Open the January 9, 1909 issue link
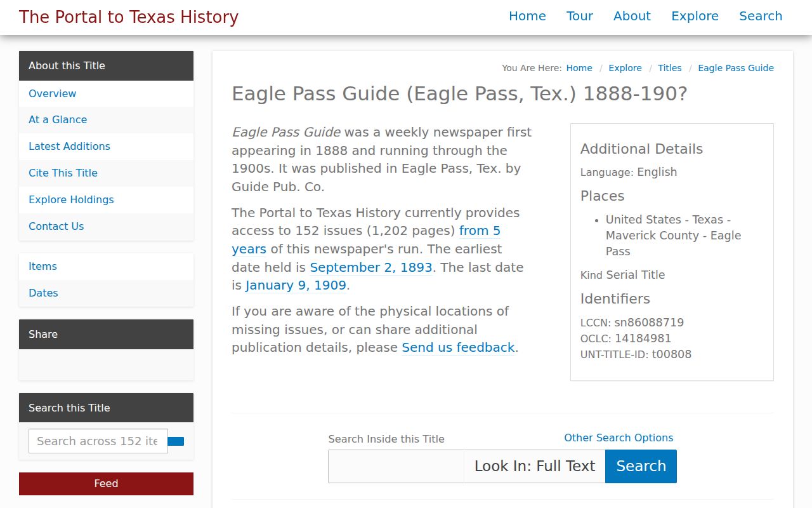Screen dimensions: 812x508 pos(296,285)
